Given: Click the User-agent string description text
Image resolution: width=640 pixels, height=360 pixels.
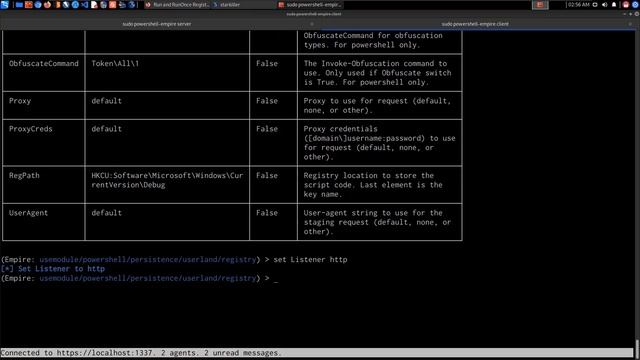Looking at the screenshot, I should [x=377, y=222].
